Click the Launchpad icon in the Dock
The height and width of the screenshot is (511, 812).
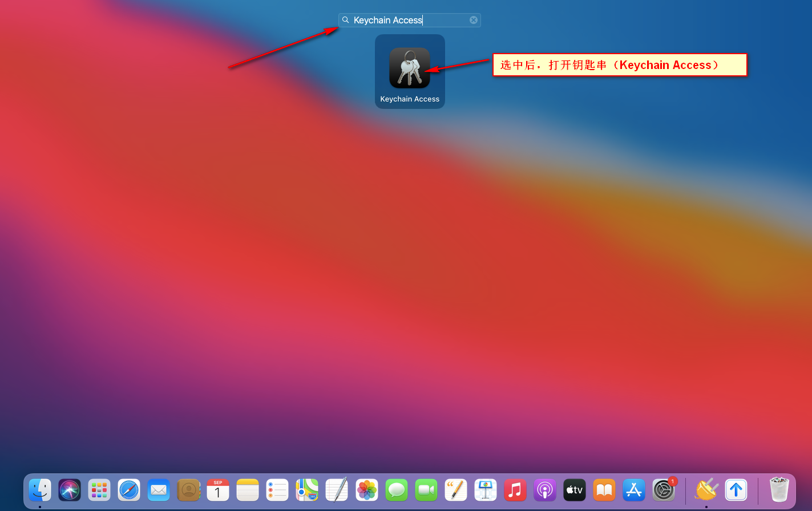coord(99,490)
